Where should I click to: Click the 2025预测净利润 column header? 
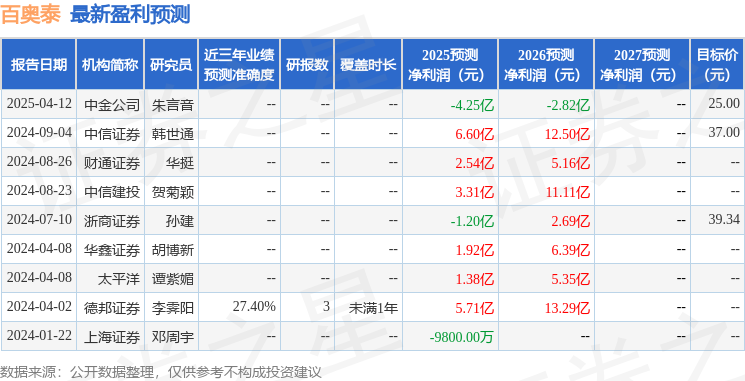click(450, 65)
